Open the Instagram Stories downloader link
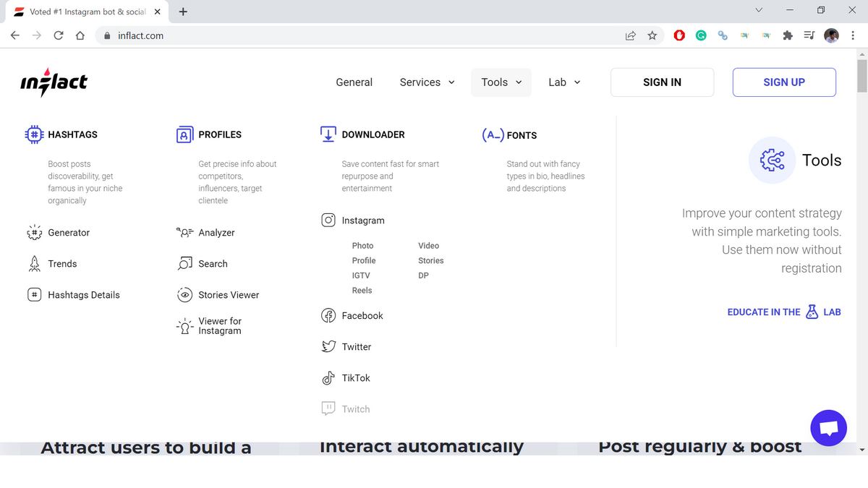The height and width of the screenshot is (488, 868). [431, 260]
